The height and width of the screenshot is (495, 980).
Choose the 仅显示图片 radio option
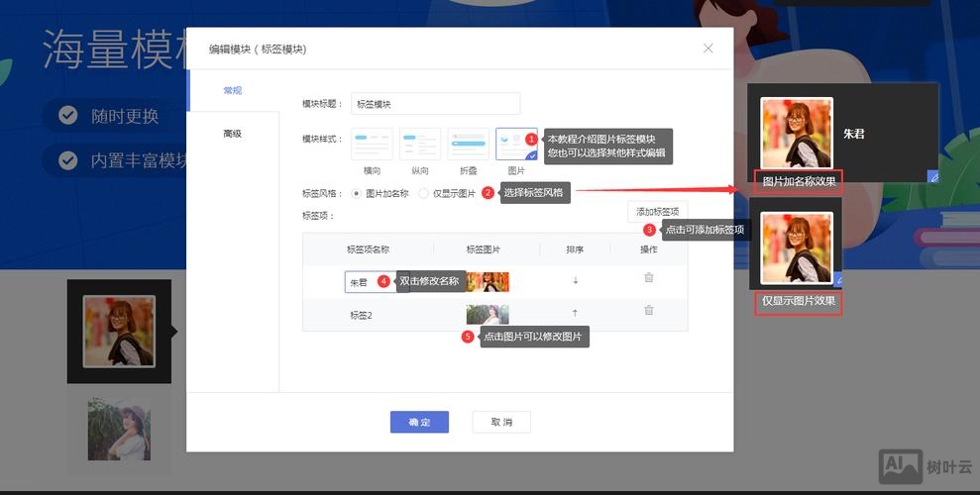pos(423,193)
